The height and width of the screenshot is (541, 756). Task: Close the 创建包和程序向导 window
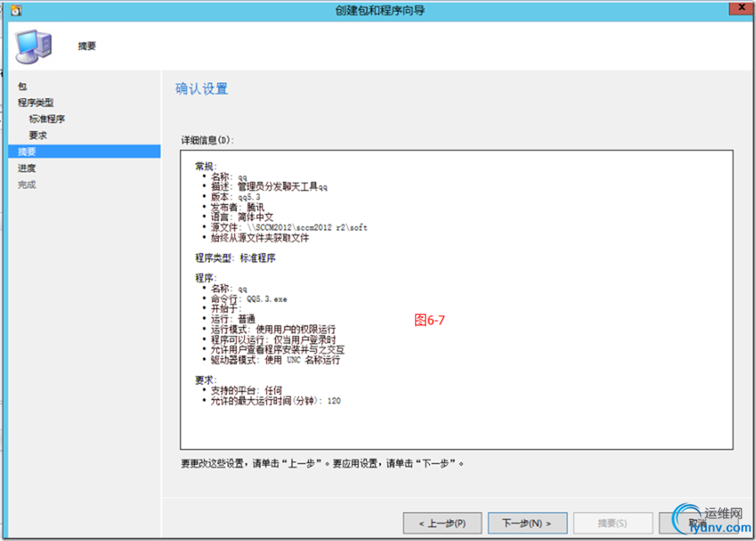[741, 7]
